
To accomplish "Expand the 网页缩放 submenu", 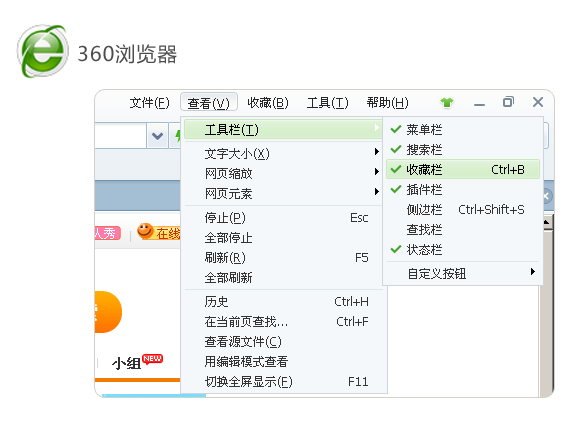I will (283, 173).
